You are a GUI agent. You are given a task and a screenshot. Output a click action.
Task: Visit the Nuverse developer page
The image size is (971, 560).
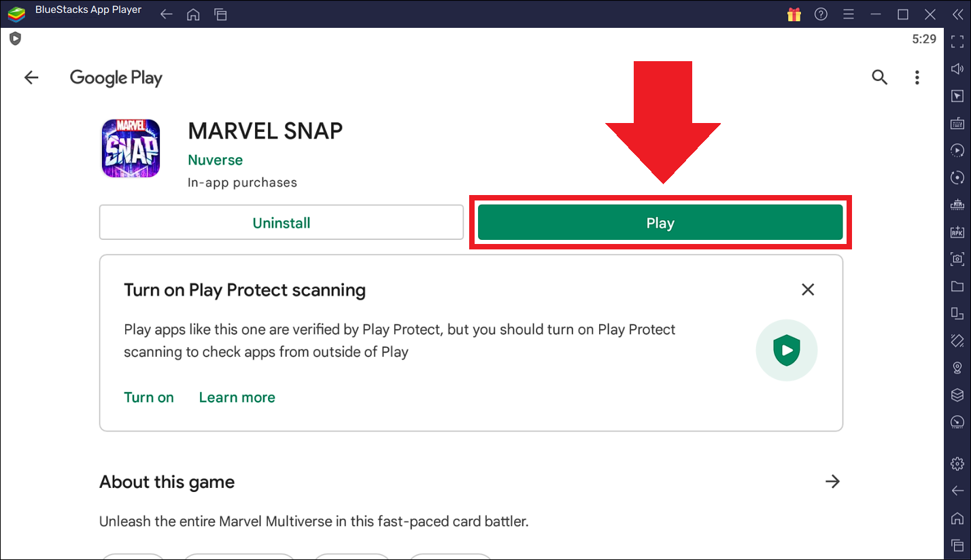[x=215, y=160]
